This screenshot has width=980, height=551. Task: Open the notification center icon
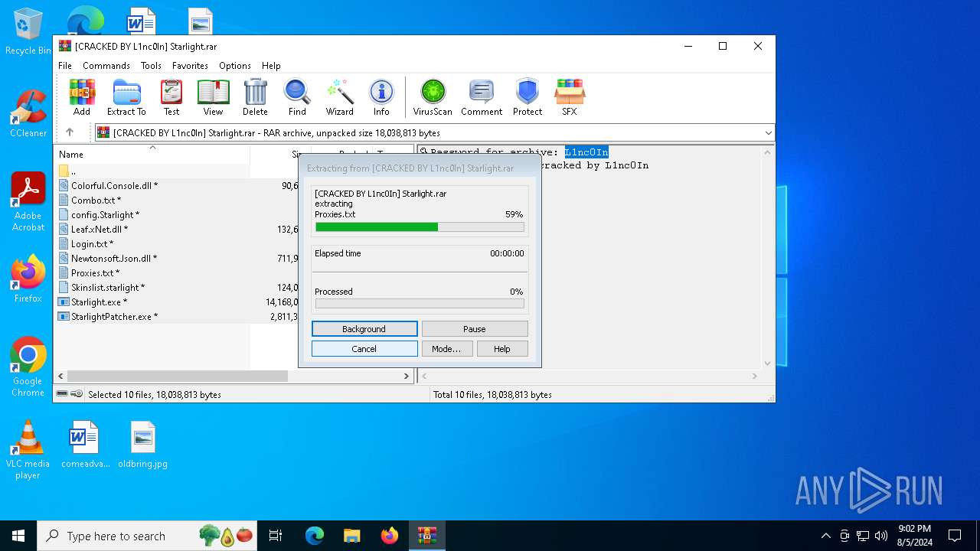click(x=955, y=536)
